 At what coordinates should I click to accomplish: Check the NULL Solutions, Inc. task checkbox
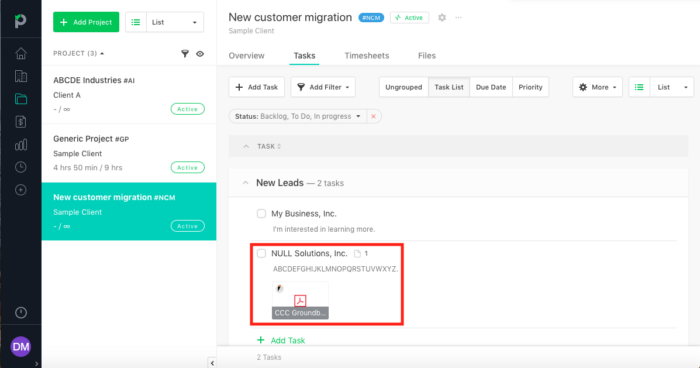click(261, 253)
